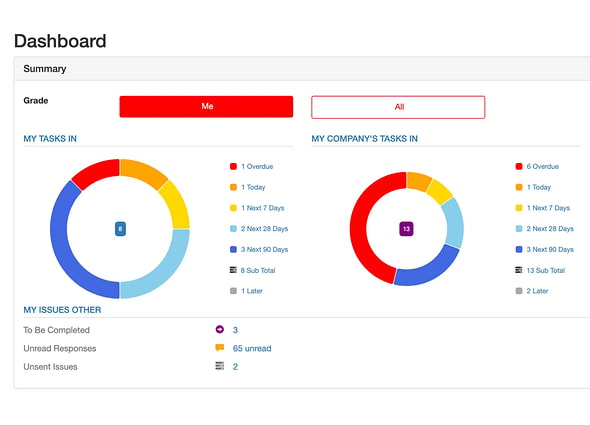Open 2 Next 28 Days link in company tasks

point(550,228)
